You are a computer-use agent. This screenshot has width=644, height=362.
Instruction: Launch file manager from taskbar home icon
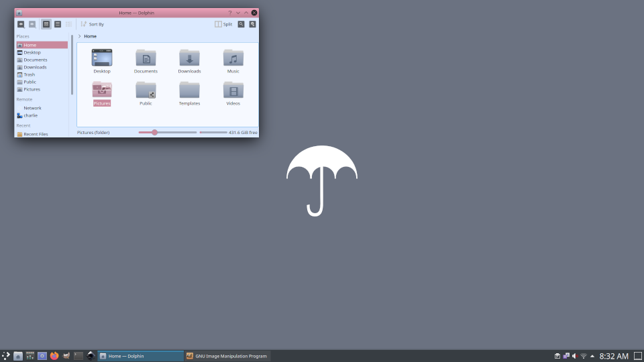[x=18, y=356]
